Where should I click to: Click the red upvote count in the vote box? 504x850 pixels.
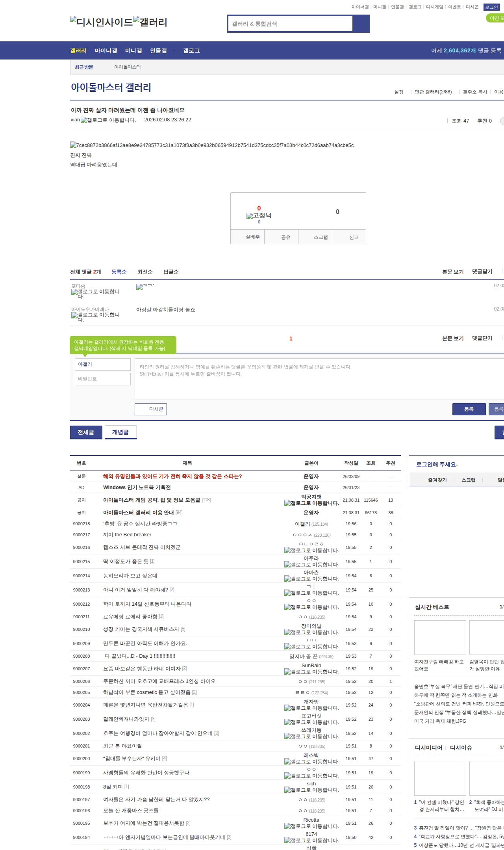tap(259, 208)
